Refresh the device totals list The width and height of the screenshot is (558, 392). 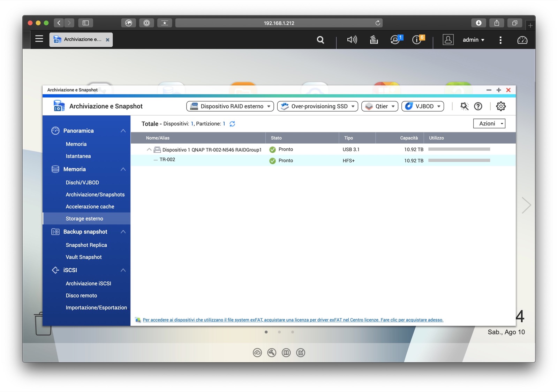tap(232, 124)
